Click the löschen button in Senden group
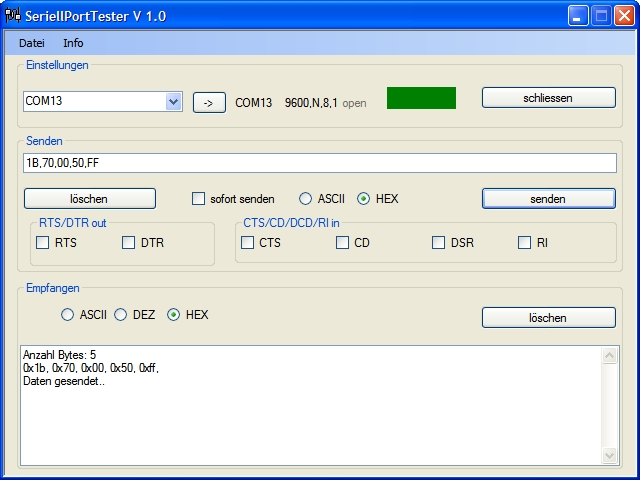Viewport: 640px width, 480px height. click(90, 199)
